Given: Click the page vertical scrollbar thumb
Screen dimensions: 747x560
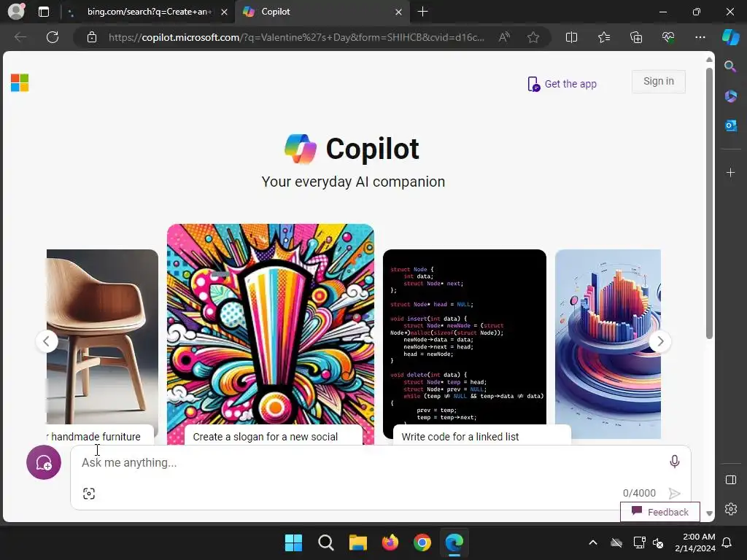Looking at the screenshot, I should (709, 203).
